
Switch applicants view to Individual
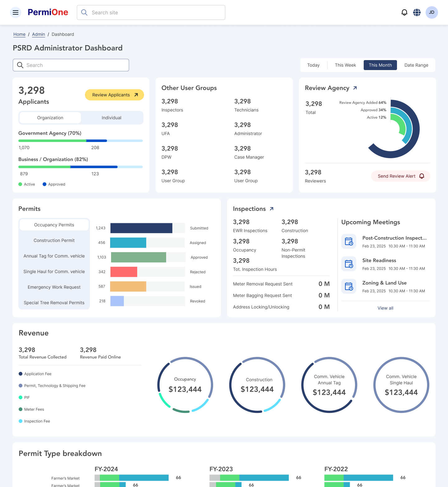(x=111, y=118)
